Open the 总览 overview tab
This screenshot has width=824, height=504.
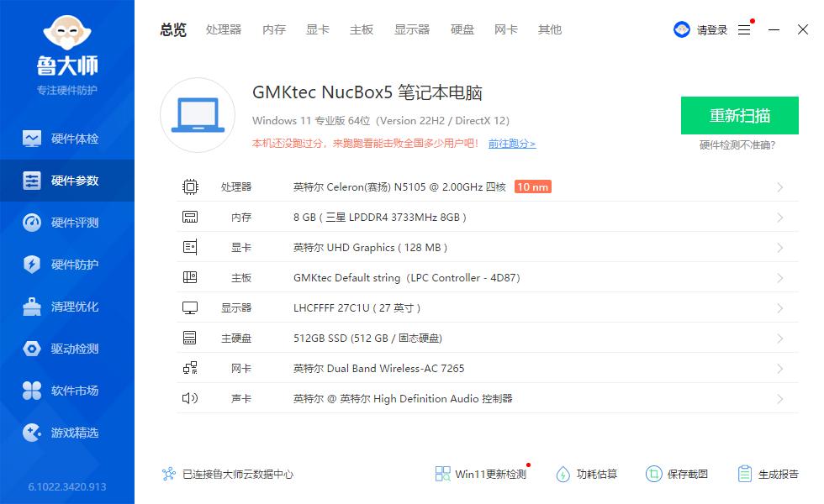tap(172, 29)
